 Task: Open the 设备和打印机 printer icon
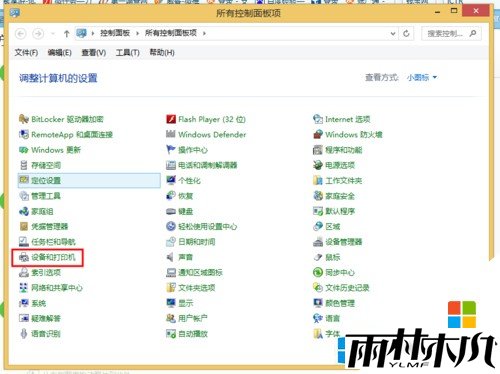click(24, 257)
